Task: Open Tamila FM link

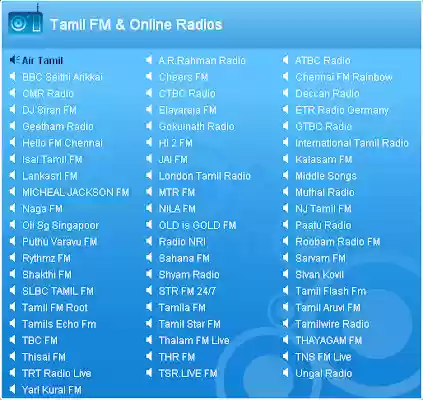Action: coord(182,307)
